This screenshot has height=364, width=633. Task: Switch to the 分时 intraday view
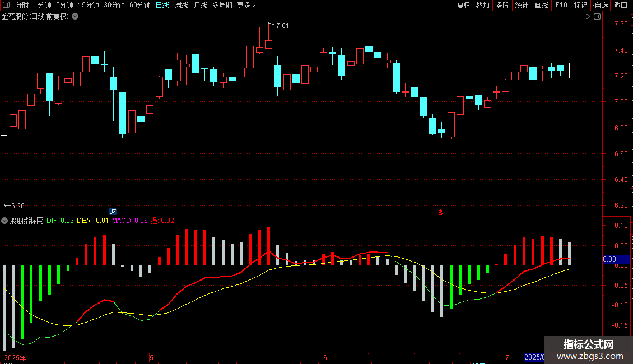22,5
